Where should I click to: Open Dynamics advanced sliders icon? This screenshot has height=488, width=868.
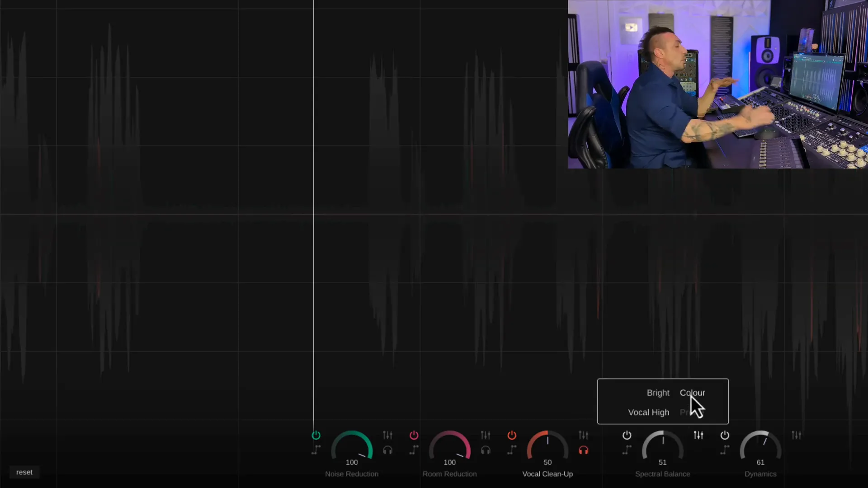pos(796,435)
